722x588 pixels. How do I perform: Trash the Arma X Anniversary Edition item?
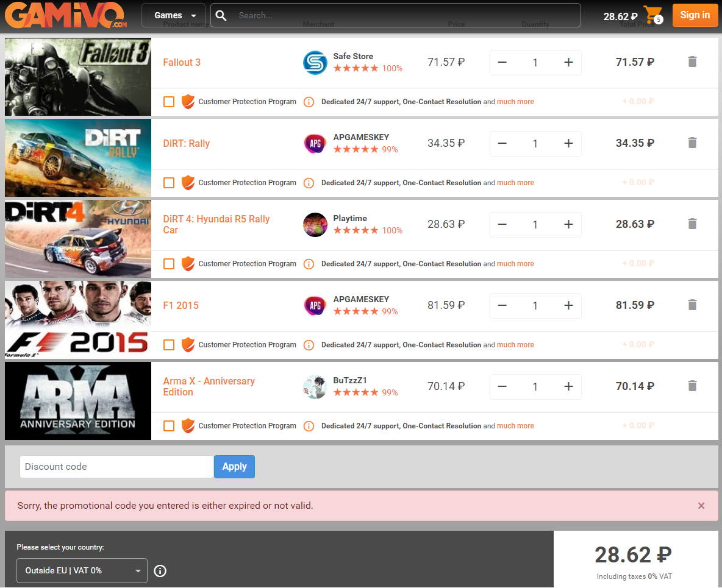692,386
